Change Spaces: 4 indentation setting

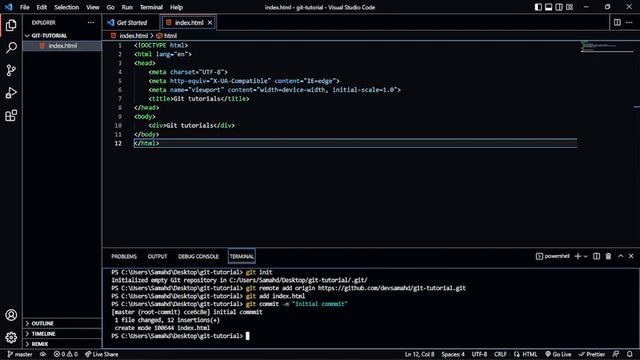click(x=453, y=354)
